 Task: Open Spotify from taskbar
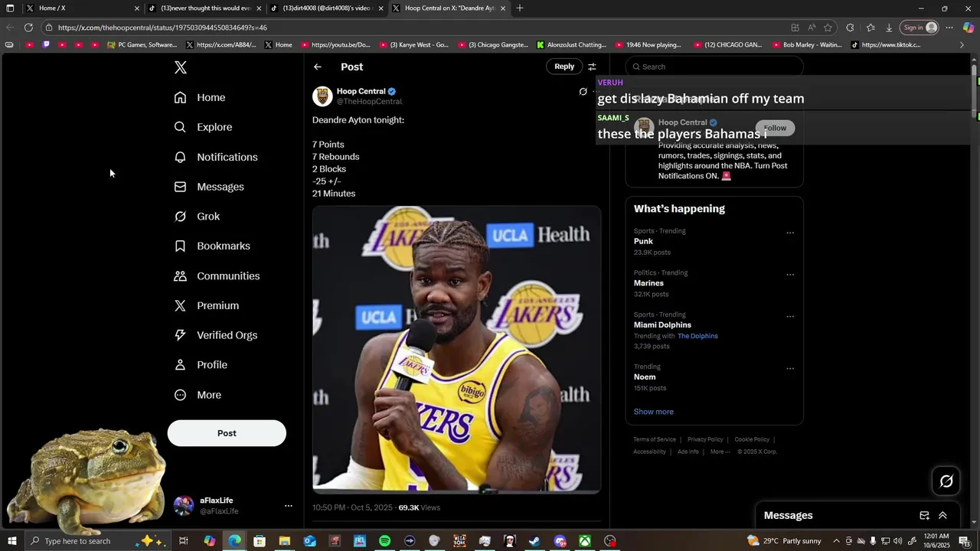click(384, 541)
